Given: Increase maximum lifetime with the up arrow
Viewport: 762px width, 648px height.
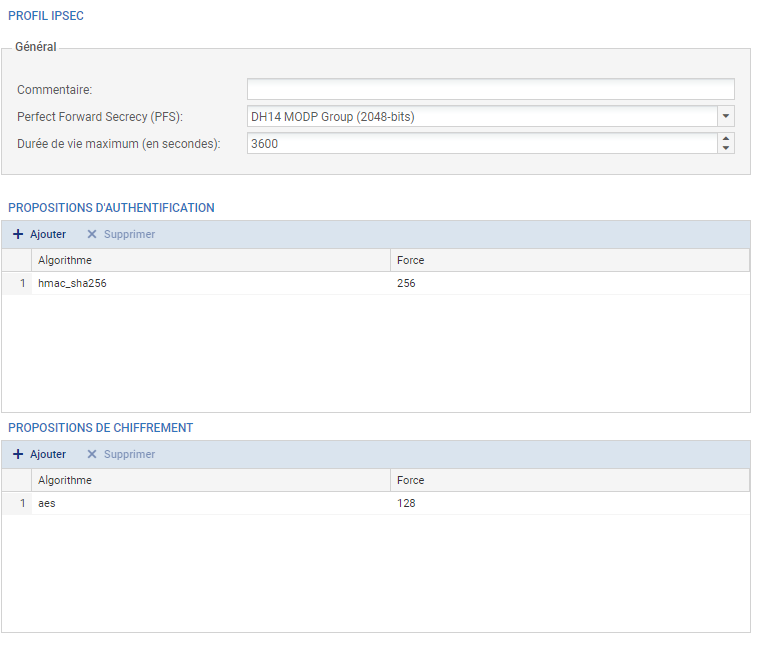Looking at the screenshot, I should click(726, 139).
